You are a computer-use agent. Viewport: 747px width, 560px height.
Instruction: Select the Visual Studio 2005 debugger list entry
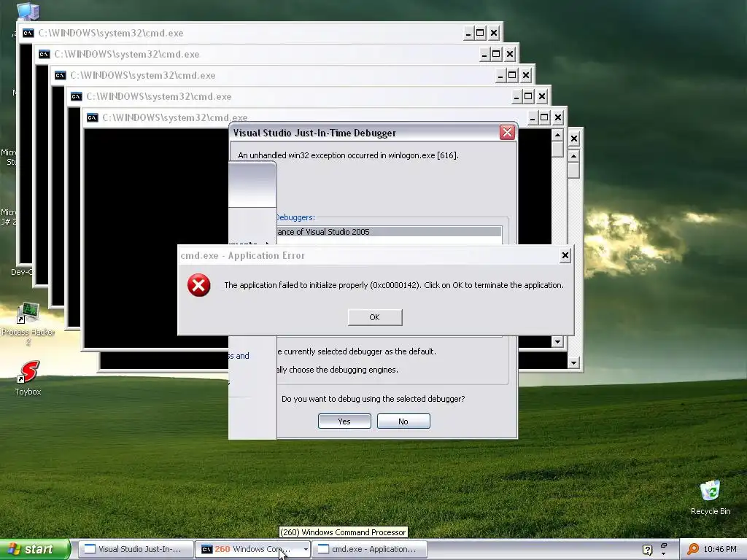[x=389, y=232]
